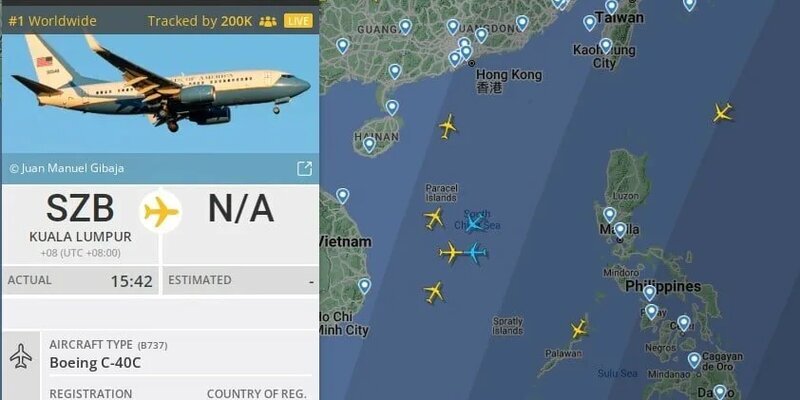Click the airport pin at Manila
The height and width of the screenshot is (400, 800).
tap(620, 230)
